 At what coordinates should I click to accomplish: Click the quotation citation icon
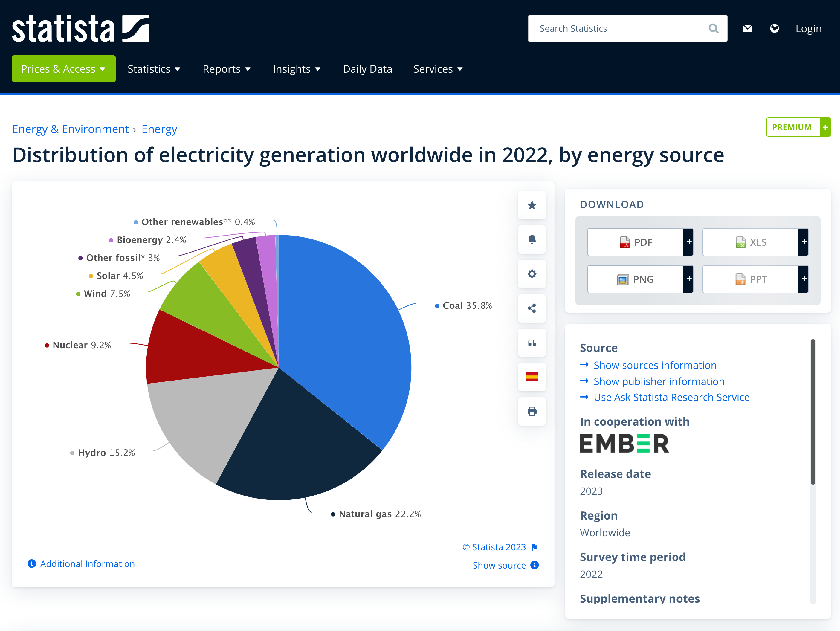pos(532,343)
